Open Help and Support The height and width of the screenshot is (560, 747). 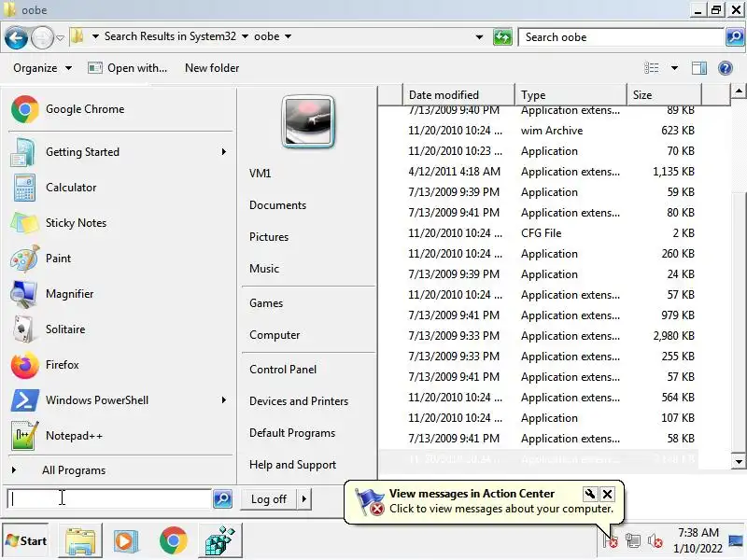[292, 465]
